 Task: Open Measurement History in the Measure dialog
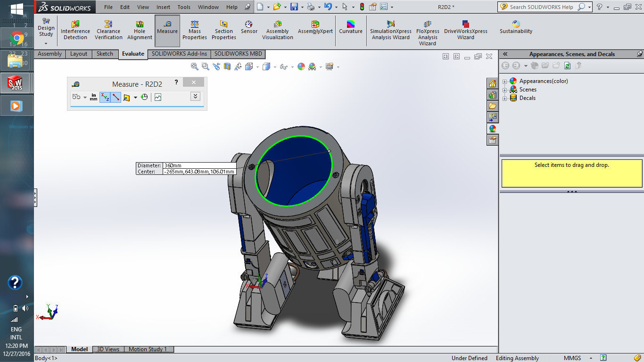tap(144, 97)
